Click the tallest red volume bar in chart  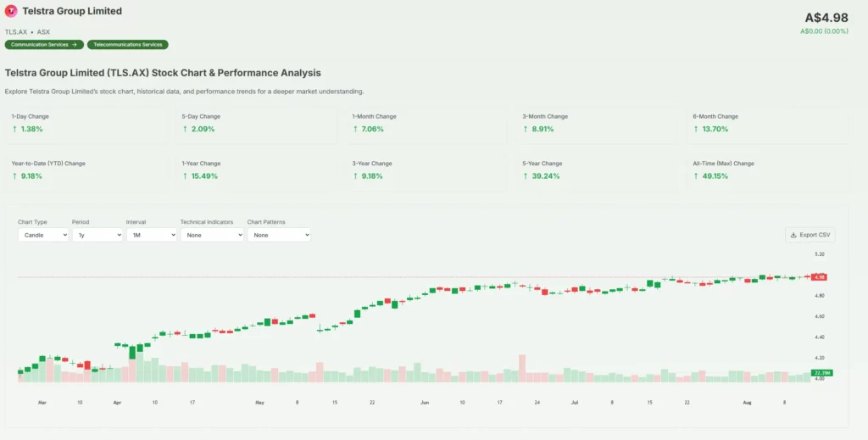tap(522, 367)
